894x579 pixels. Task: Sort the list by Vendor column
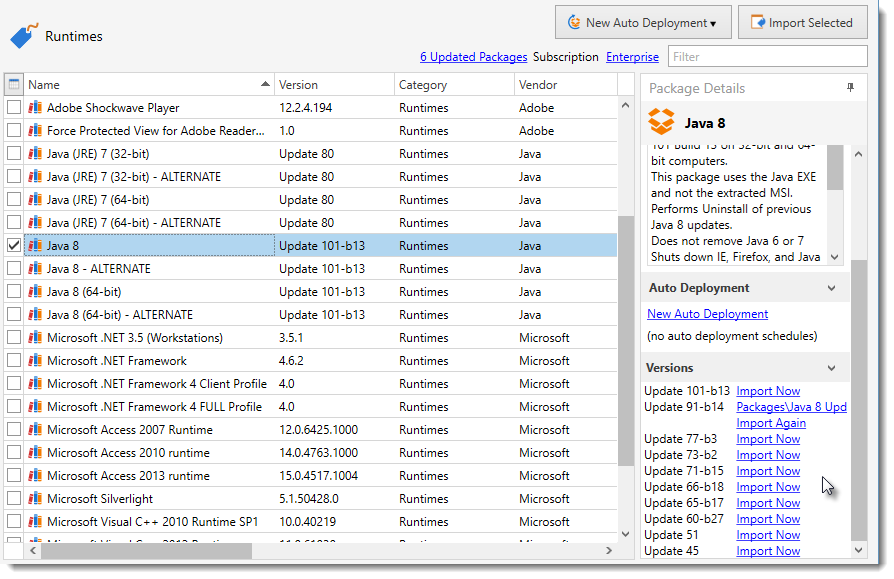point(564,85)
